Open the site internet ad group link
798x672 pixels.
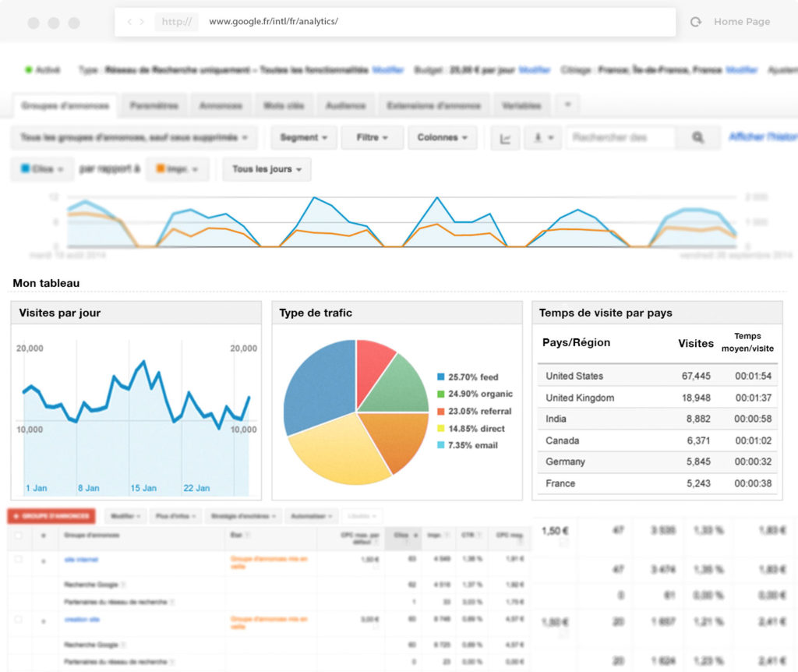81,560
